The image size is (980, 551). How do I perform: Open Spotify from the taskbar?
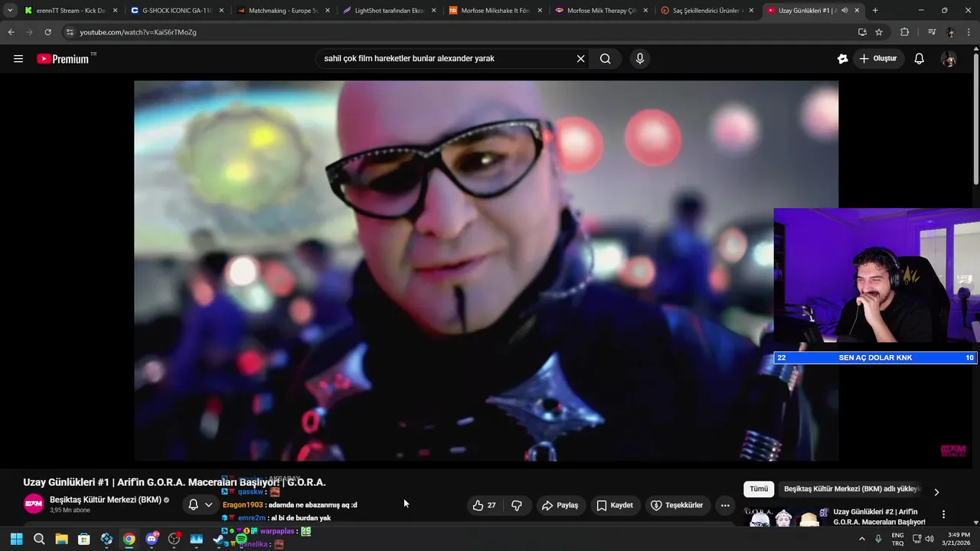pyautogui.click(x=242, y=539)
